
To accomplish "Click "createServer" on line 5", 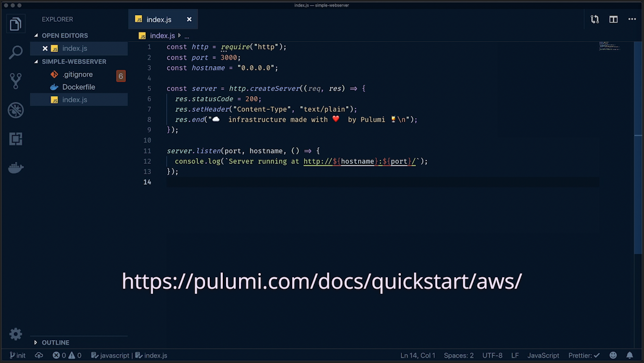I will click(275, 88).
